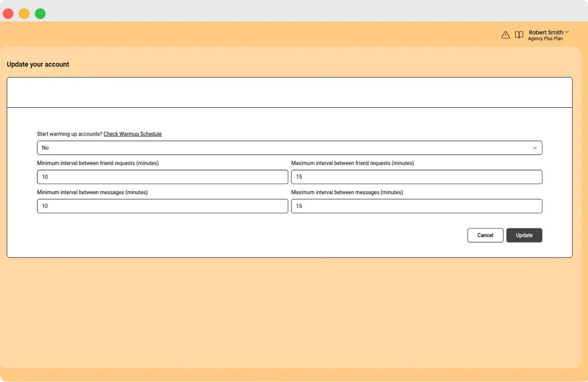The width and height of the screenshot is (588, 382).
Task: Open the Check Warmup Schedule link
Action: [132, 134]
